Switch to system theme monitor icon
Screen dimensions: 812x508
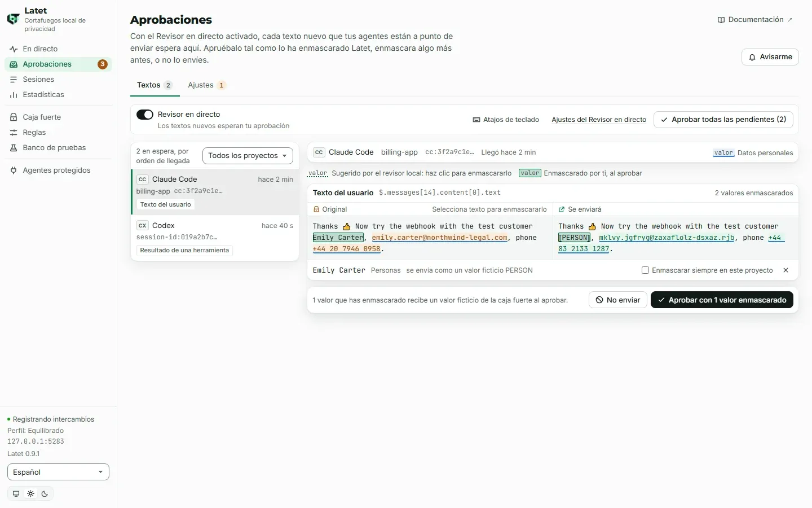(16, 493)
